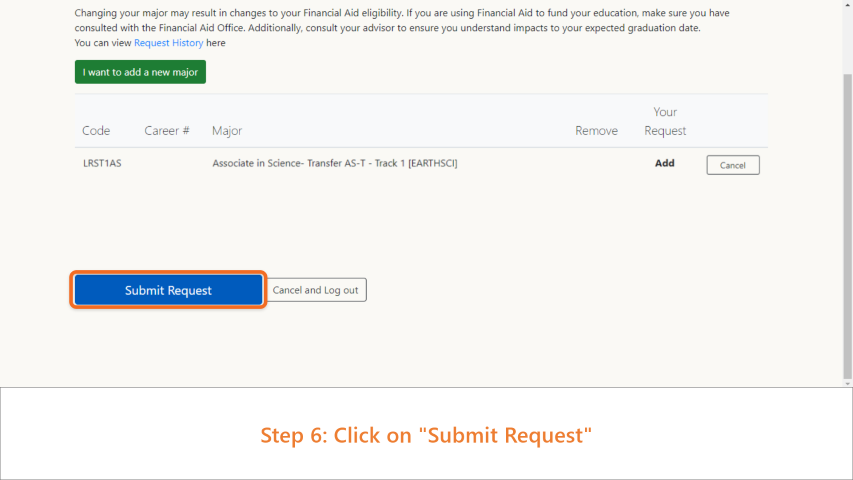
Task: Click the Associate in Science Transfer major row
Action: point(421,163)
